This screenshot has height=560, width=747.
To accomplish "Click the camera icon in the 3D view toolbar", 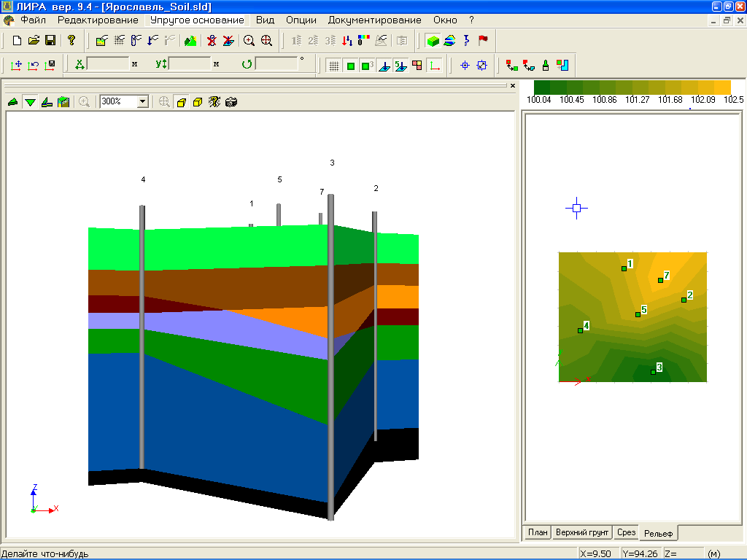I will pos(231,102).
